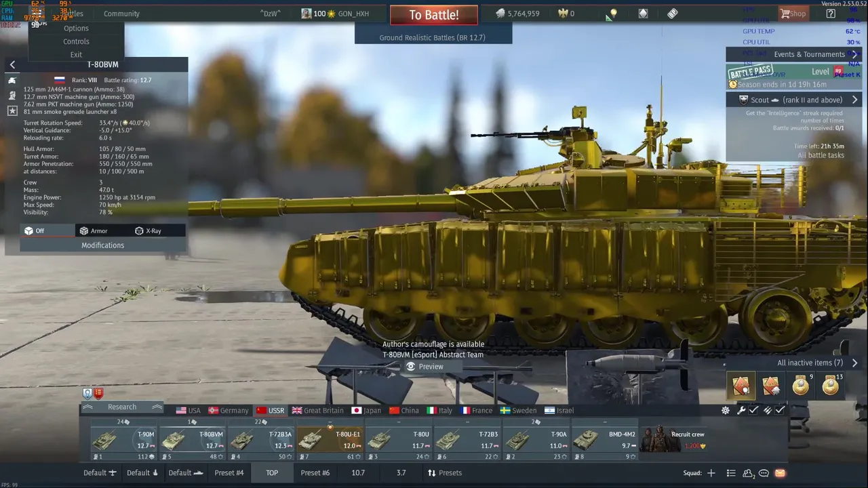Click Recruit crew slot
Viewport: 868px width, 488px height.
[675, 440]
